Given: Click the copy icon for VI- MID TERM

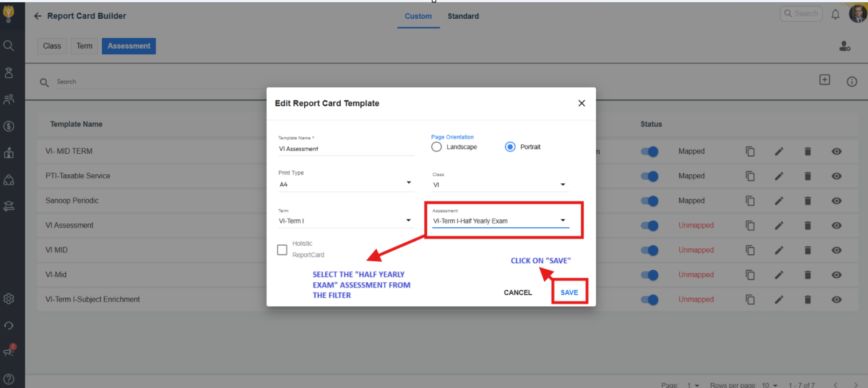Looking at the screenshot, I should click(750, 151).
